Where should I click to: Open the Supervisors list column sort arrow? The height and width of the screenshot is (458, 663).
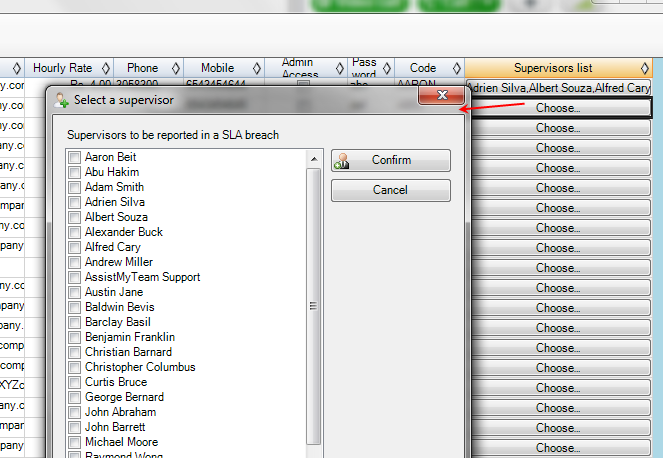[x=645, y=68]
